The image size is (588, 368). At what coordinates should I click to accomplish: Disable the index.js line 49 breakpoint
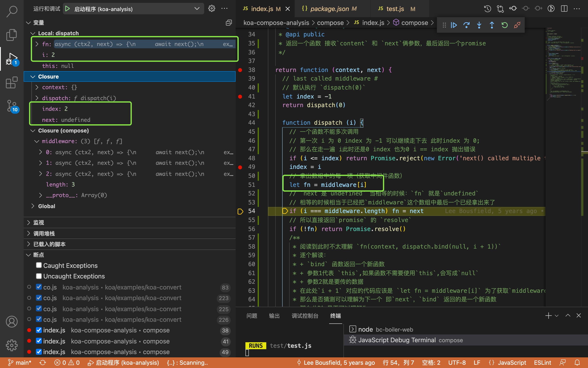(x=39, y=352)
